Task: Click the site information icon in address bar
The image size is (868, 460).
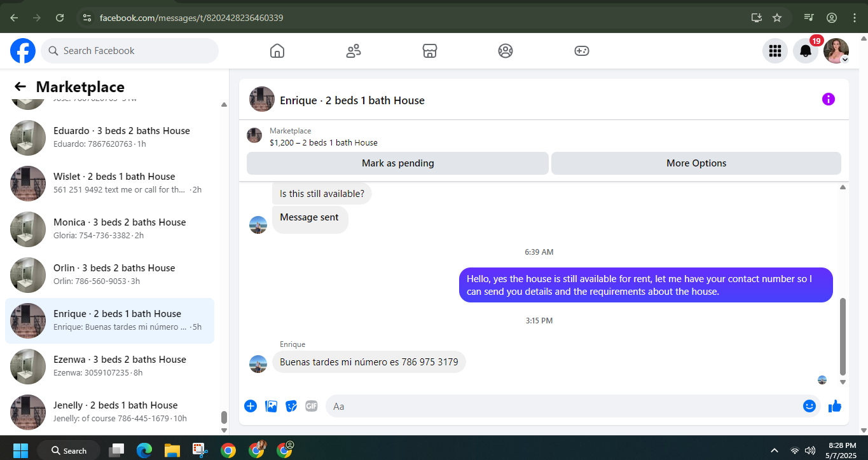Action: (x=87, y=18)
